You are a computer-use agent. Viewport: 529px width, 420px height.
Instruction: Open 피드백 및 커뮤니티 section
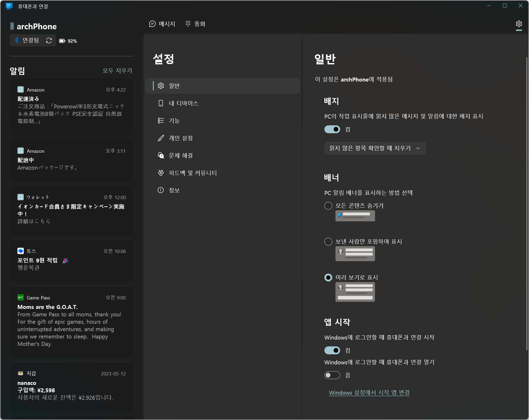click(193, 173)
